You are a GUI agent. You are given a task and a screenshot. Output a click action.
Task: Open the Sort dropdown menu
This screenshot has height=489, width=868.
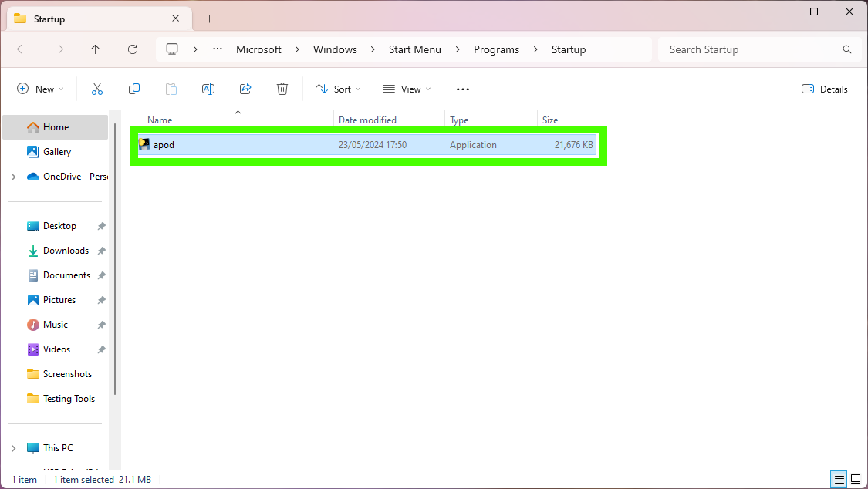[x=338, y=89]
